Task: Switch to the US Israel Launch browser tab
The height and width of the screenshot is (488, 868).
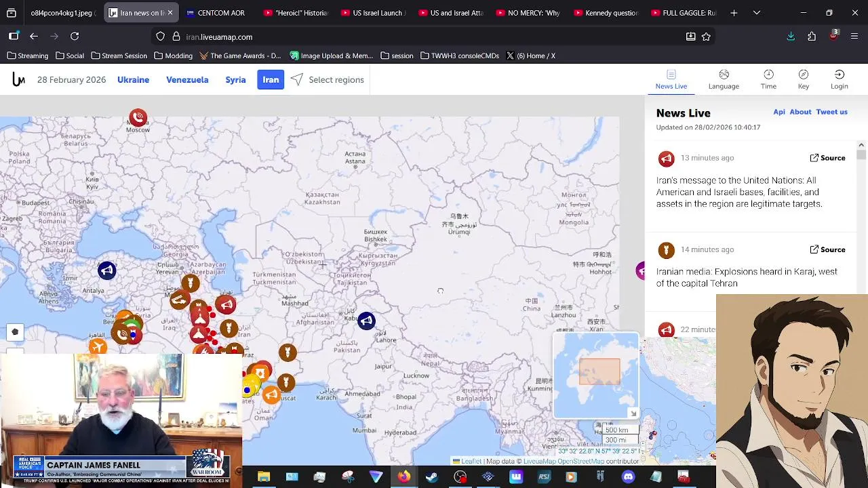Action: [x=374, y=13]
